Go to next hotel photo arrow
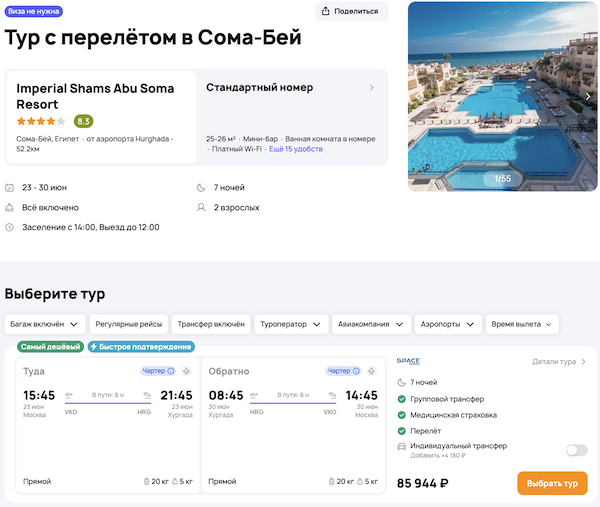 point(588,96)
